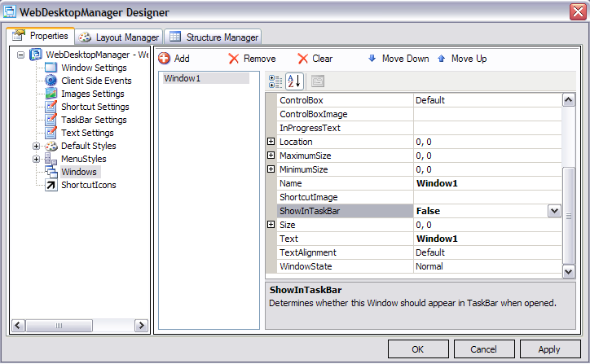Click the Move Down arrow icon
Viewport: 590px width, 364px height.
point(372,59)
